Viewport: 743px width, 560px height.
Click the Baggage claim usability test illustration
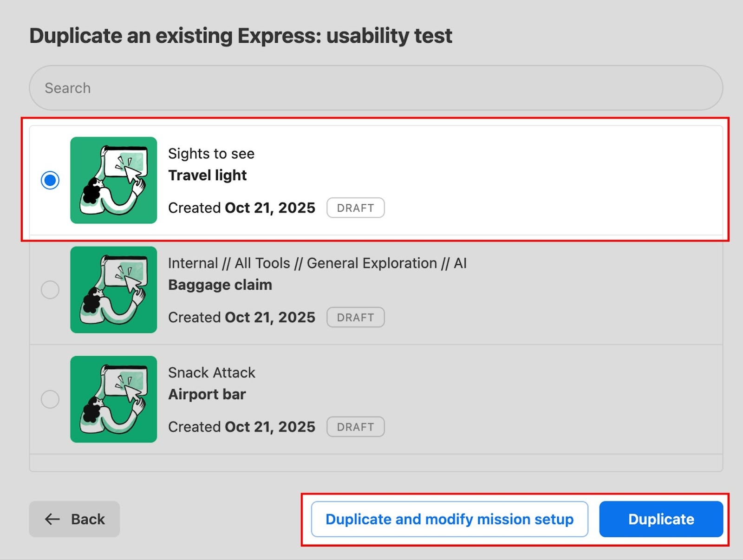(114, 290)
